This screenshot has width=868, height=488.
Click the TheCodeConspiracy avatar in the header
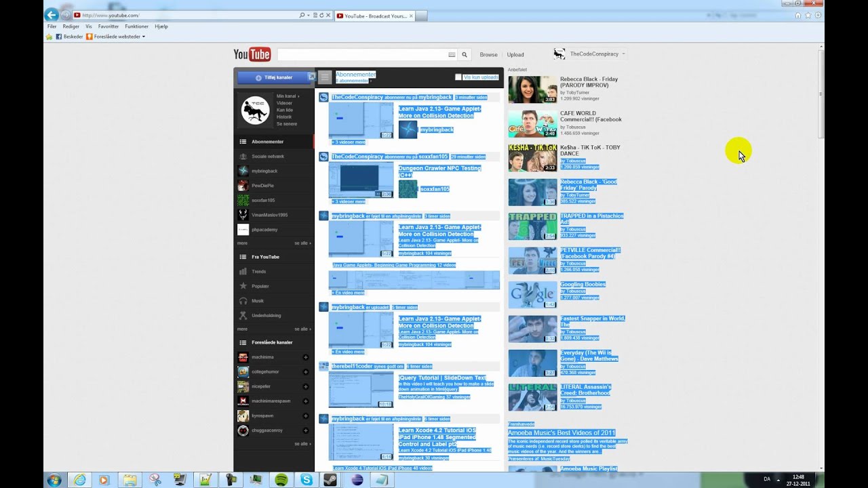tap(559, 54)
